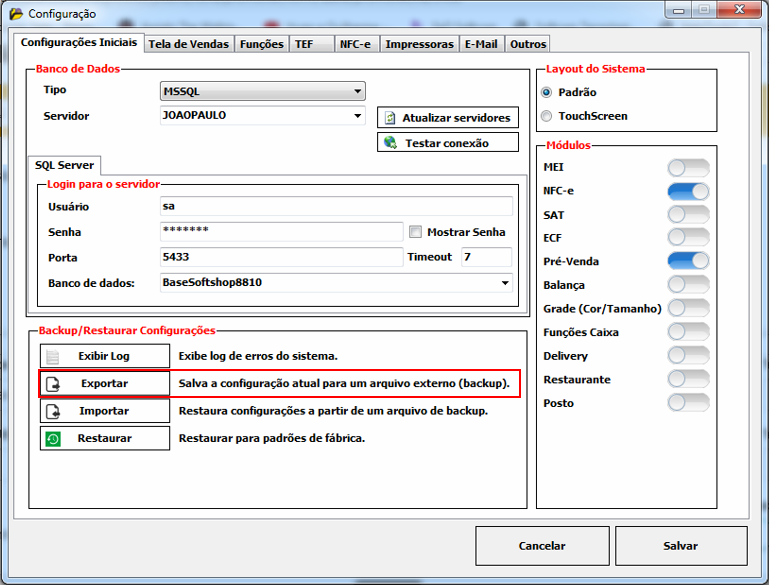This screenshot has width=769, height=585.
Task: Select the TouchScreen layout radio button
Action: [x=546, y=116]
